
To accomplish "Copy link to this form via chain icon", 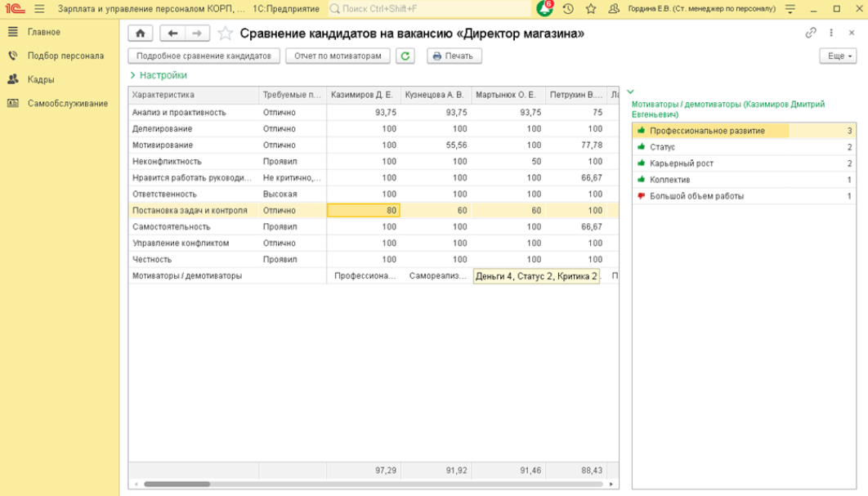I will pos(811,34).
